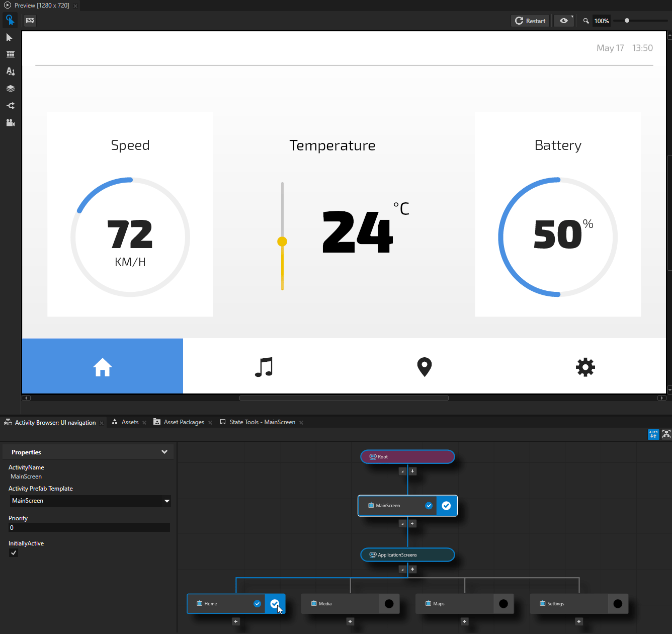Switch to the Asset Packages tab

click(x=184, y=422)
